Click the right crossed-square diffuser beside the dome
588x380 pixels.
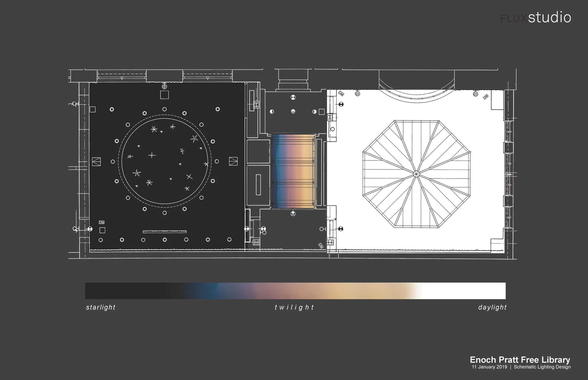click(233, 161)
